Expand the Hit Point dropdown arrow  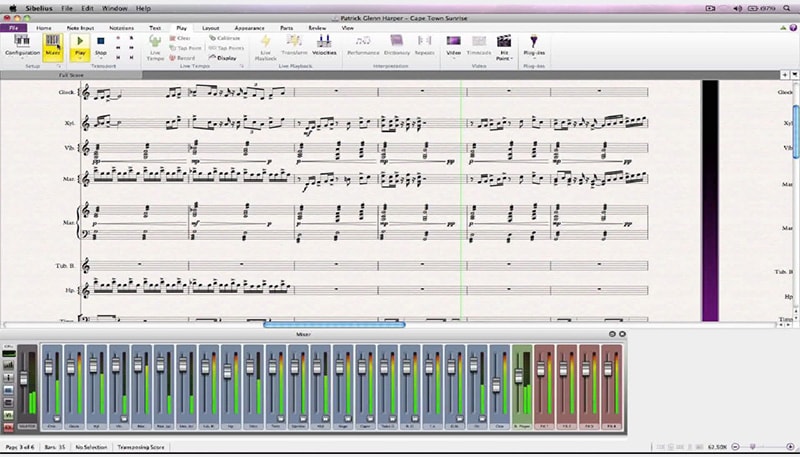coord(511,58)
